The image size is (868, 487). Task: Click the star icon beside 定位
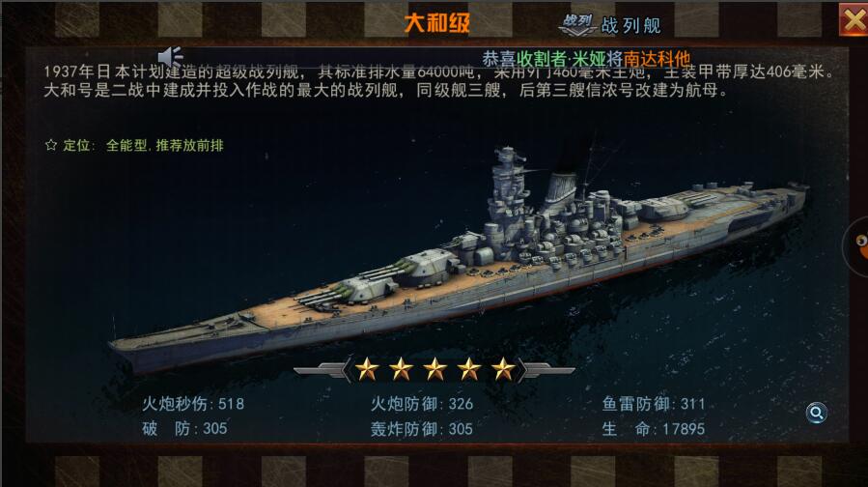point(51,145)
